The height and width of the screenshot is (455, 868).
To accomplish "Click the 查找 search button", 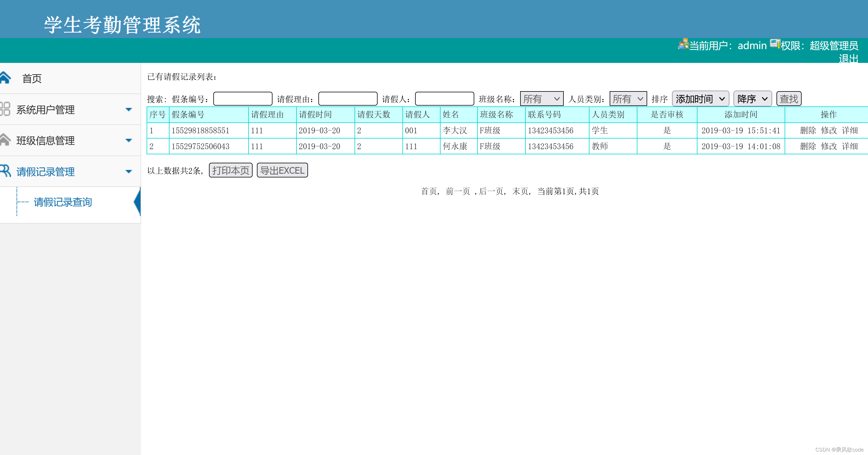I will tap(789, 99).
